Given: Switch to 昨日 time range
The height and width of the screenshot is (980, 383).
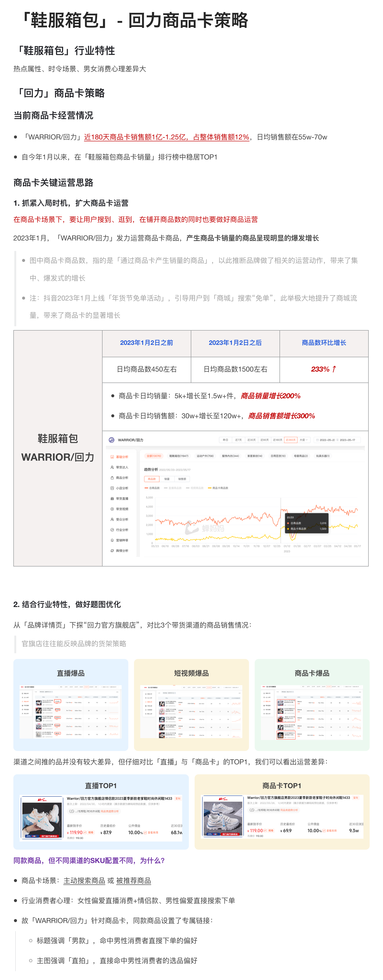Looking at the screenshot, I should tap(225, 440).
